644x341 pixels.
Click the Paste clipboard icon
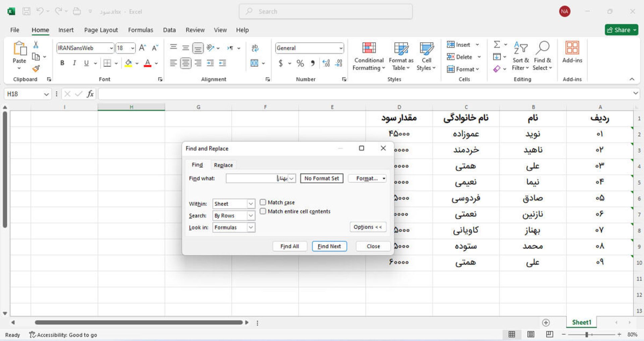coord(19,48)
